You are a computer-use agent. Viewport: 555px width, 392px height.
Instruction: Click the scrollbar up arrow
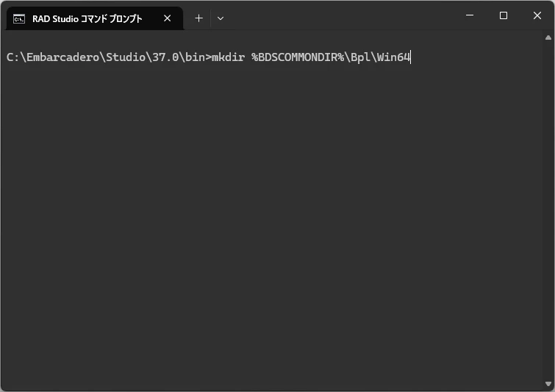pyautogui.click(x=548, y=38)
